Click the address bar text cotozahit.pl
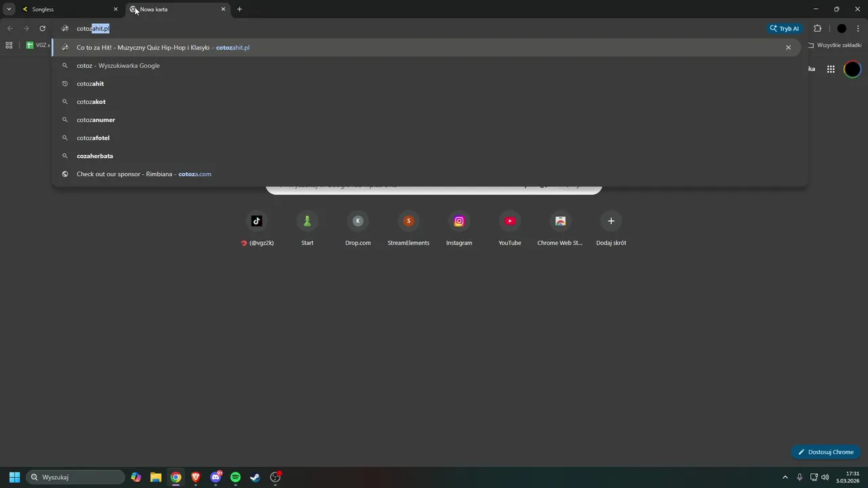The width and height of the screenshot is (868, 488). click(93, 28)
